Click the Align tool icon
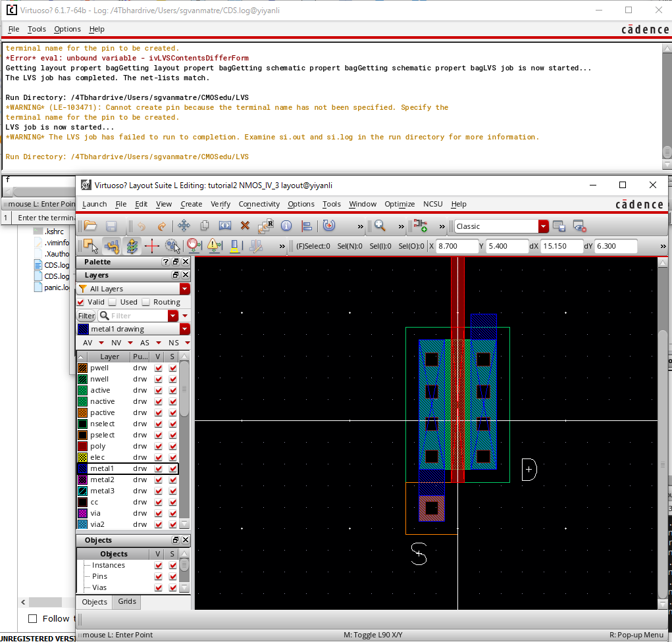This screenshot has width=672, height=642. pos(307,226)
